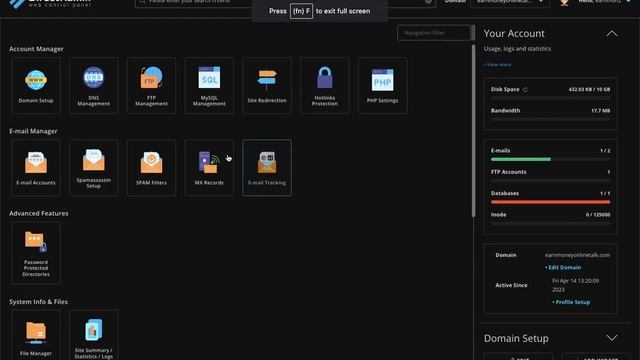
Task: Open MySQL Management
Action: pos(209,85)
